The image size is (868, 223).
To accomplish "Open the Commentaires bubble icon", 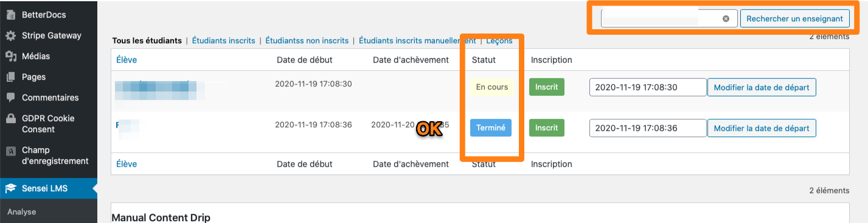I will tap(10, 97).
